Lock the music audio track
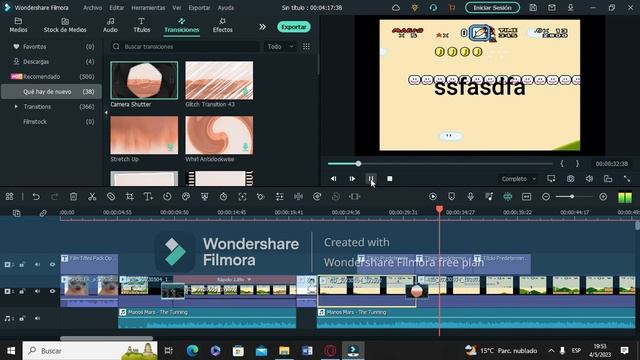Image resolution: width=640 pixels, height=360 pixels. point(22,318)
